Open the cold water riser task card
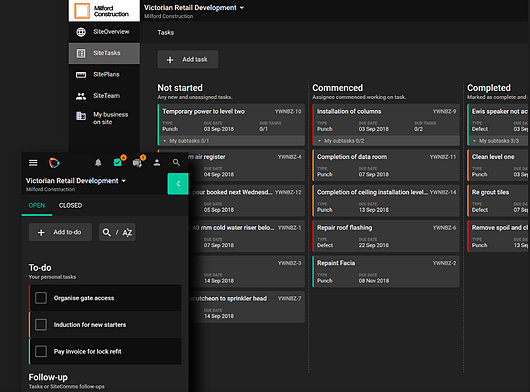The image size is (530, 392). coord(247,236)
